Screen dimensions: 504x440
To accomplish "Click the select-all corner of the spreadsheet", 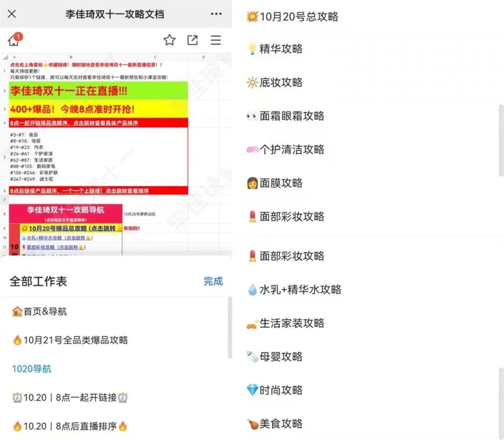I will coord(5,57).
